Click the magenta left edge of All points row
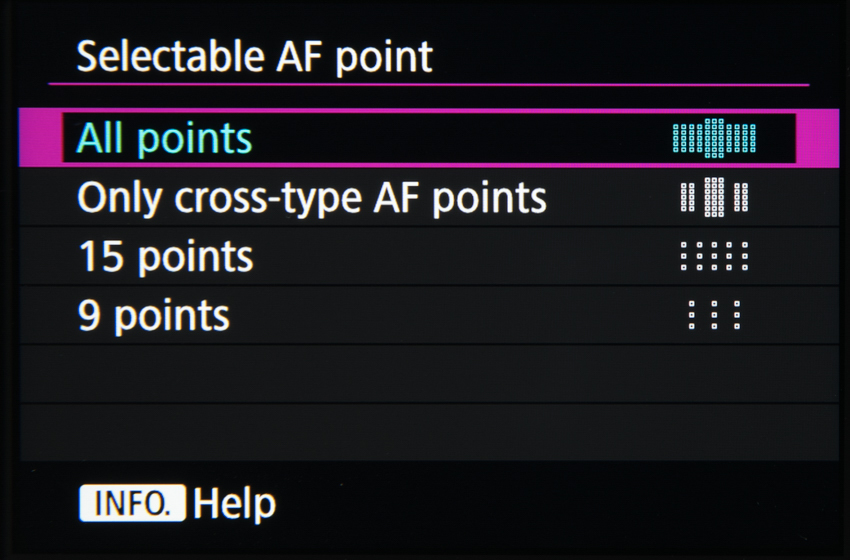The height and width of the screenshot is (560, 850). (40, 138)
